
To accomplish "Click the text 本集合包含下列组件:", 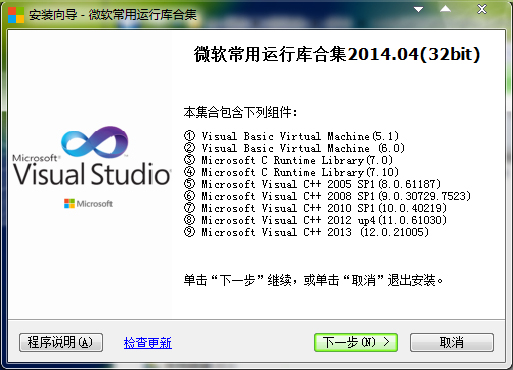I will [x=240, y=112].
